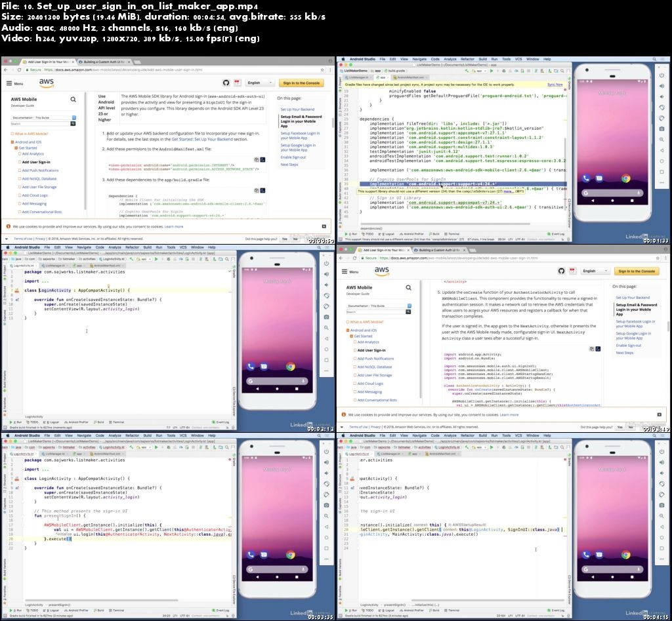
Task: Open Event Log in 00:01:33 frame
Action: tap(556, 234)
